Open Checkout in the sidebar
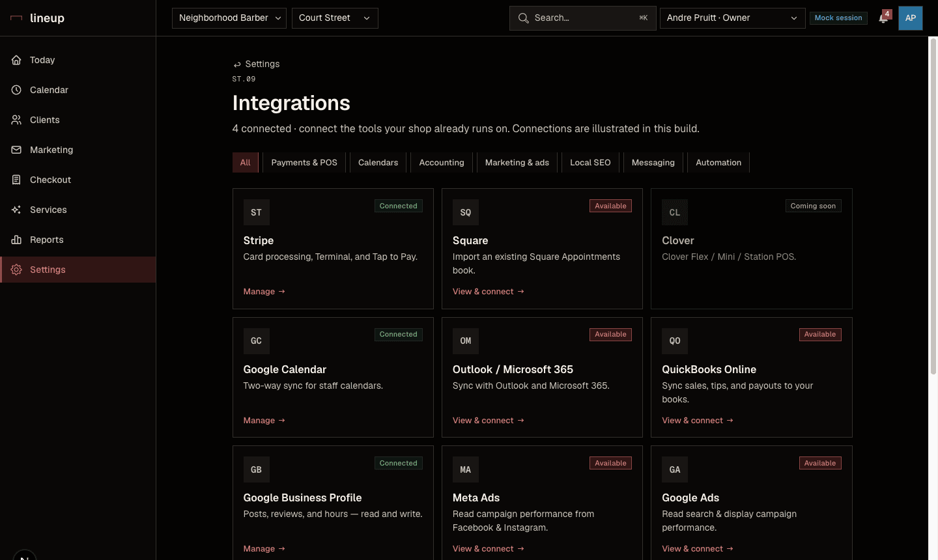The height and width of the screenshot is (560, 938). point(78,180)
